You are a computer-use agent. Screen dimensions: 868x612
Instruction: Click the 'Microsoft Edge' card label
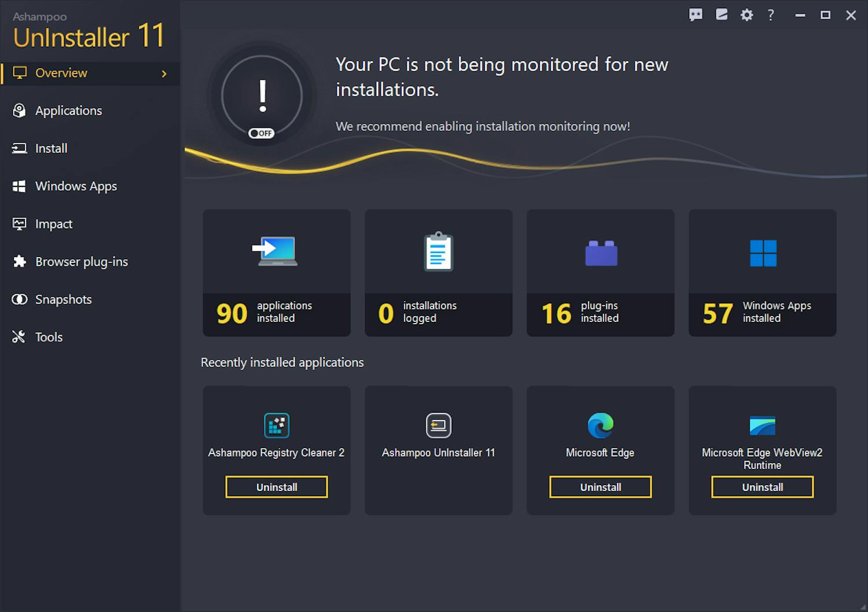600,453
